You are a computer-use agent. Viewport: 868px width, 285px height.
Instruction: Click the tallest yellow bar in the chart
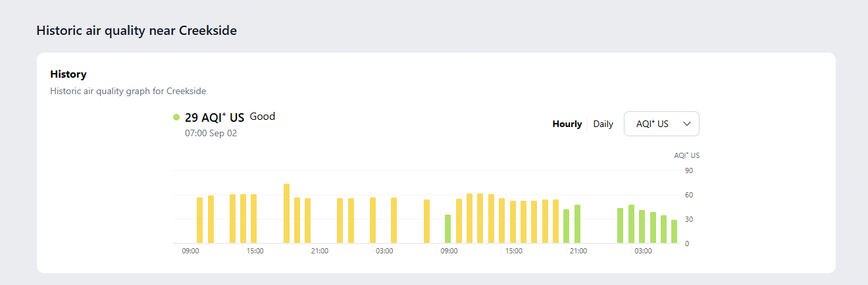(x=286, y=213)
